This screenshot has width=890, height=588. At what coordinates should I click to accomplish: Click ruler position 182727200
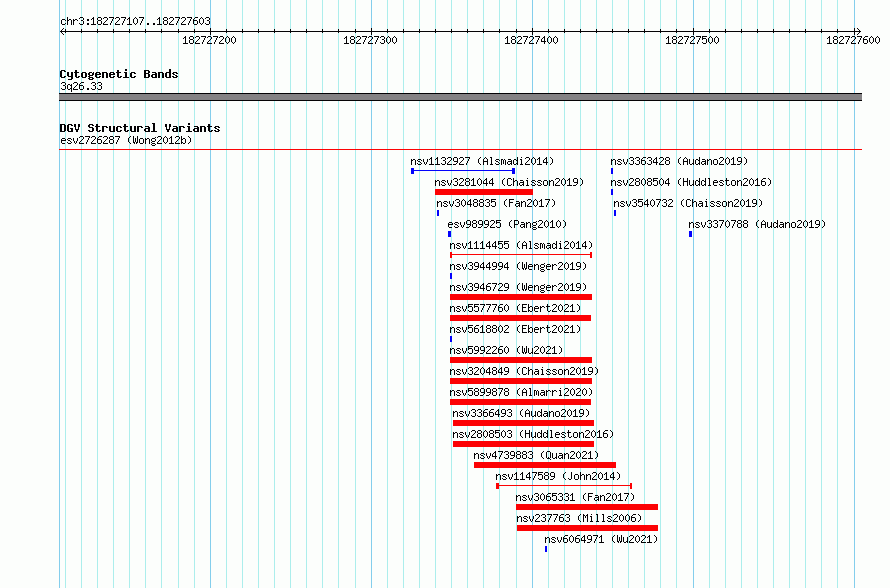click(209, 40)
